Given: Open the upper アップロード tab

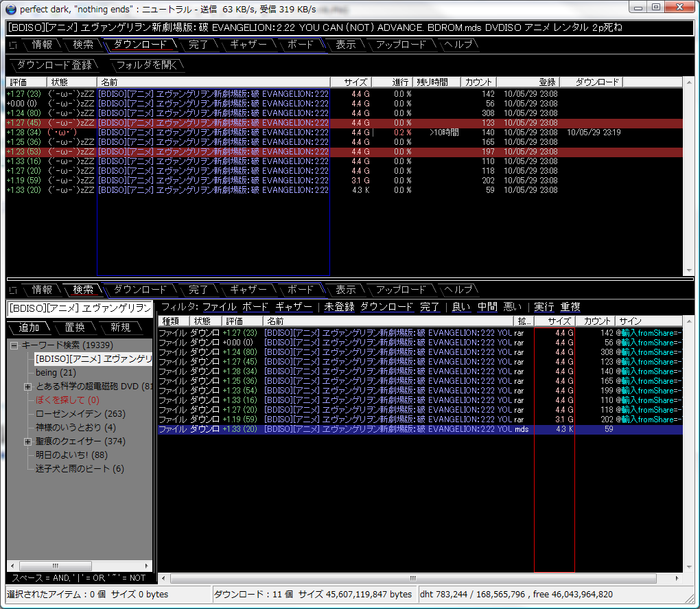Looking at the screenshot, I should tap(401, 45).
